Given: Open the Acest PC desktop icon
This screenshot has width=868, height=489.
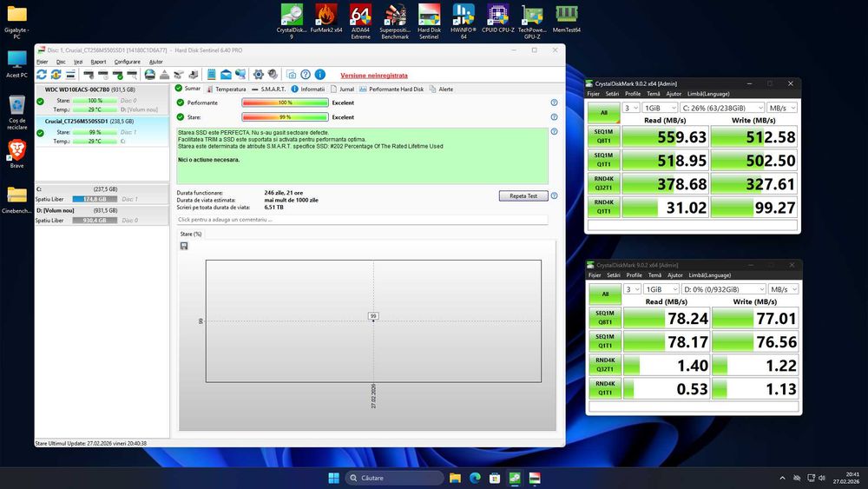Looking at the screenshot, I should [x=16, y=64].
